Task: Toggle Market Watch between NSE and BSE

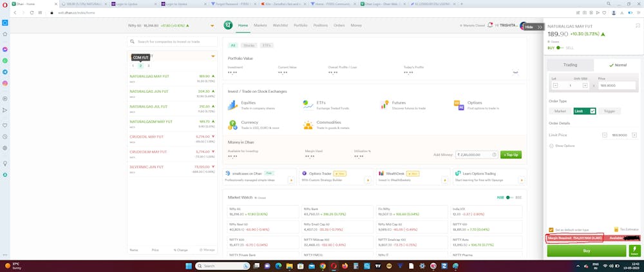Action: point(509,197)
